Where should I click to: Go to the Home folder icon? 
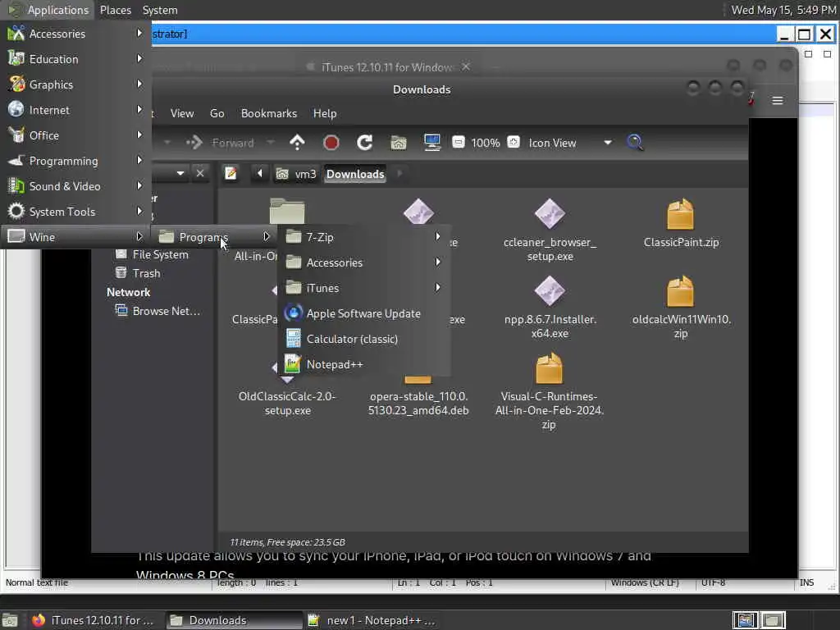click(x=399, y=143)
